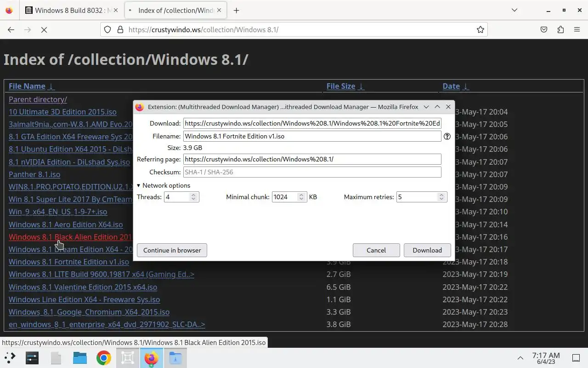
Task: Open Windows 8.1 Fortnite Edition v1.iso link
Action: (69, 262)
